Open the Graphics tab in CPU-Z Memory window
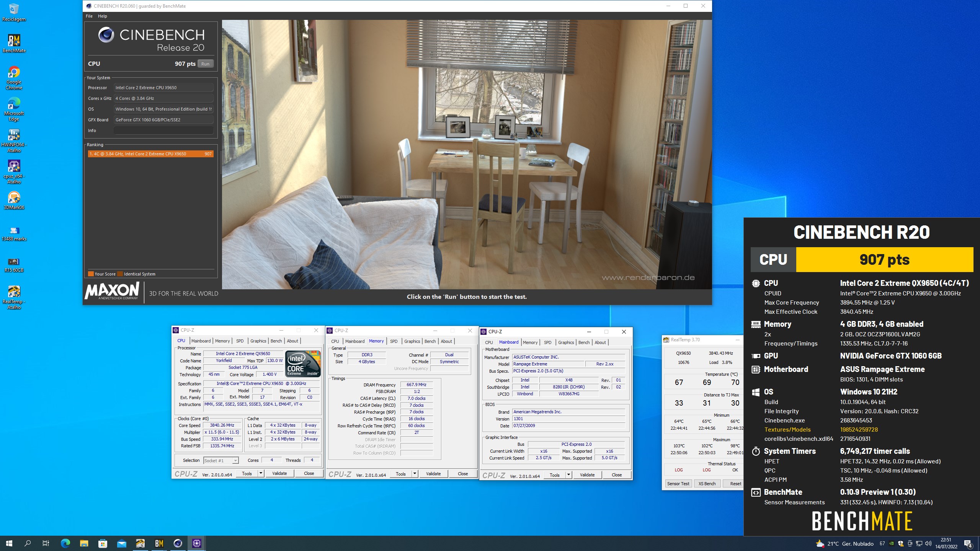 tap(412, 341)
